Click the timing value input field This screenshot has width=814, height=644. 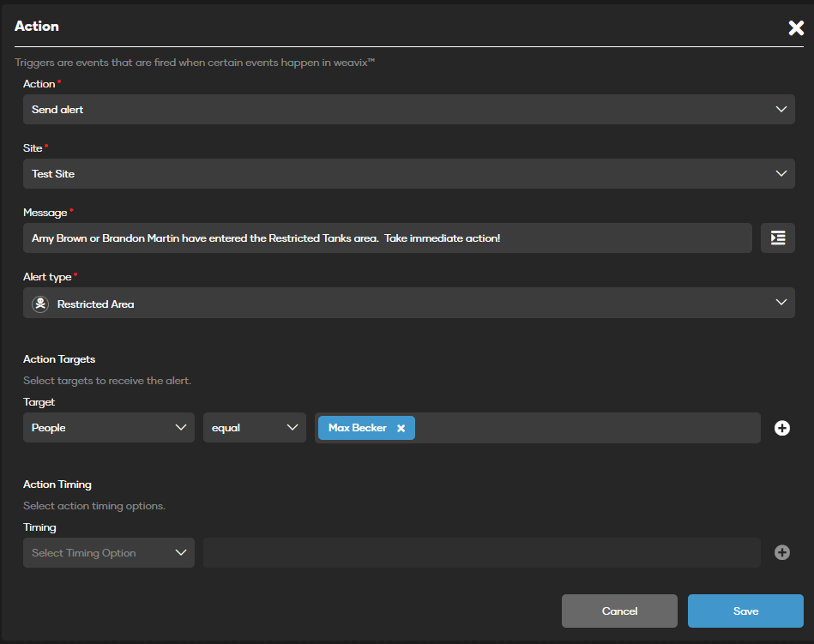(482, 552)
